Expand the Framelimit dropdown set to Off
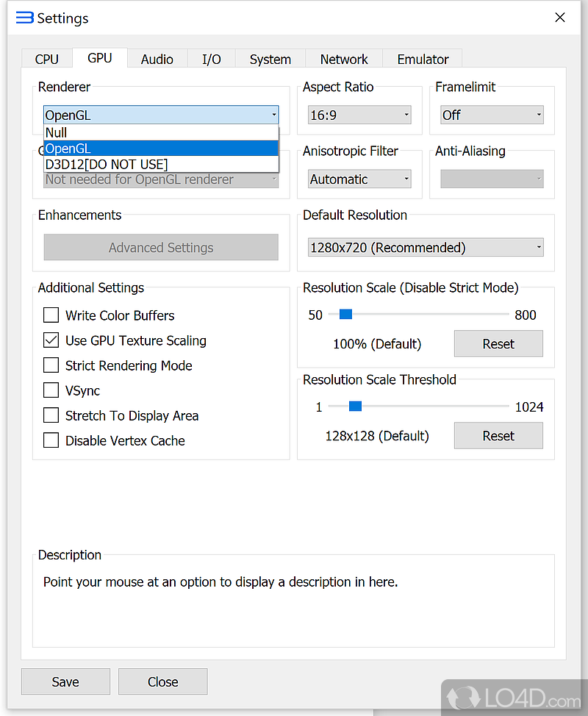This screenshot has height=716, width=588. click(x=492, y=115)
